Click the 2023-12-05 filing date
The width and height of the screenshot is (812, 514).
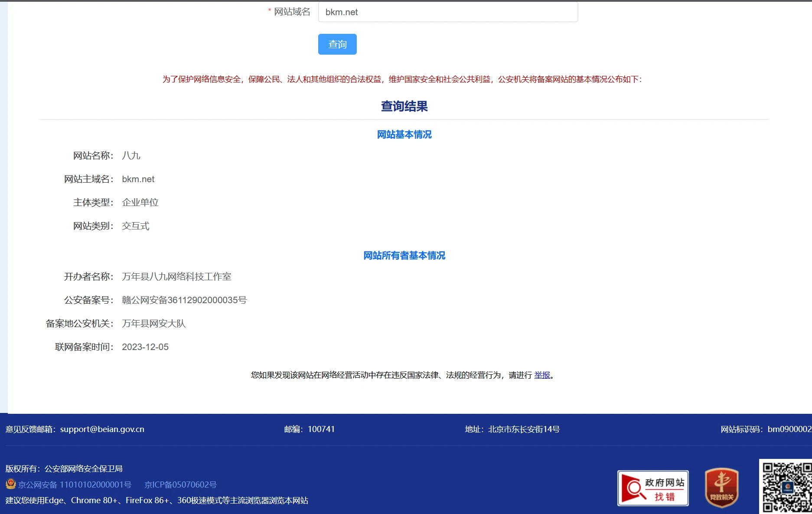coord(145,347)
